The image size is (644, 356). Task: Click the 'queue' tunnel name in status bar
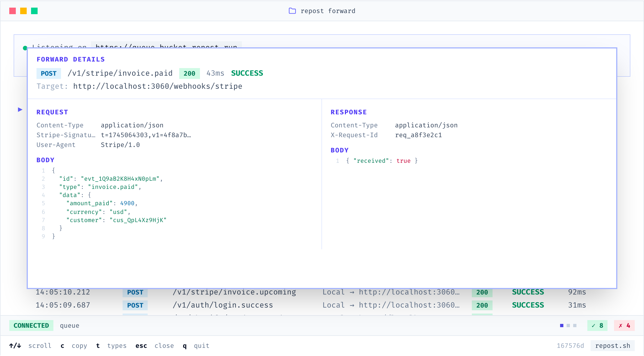tap(69, 326)
